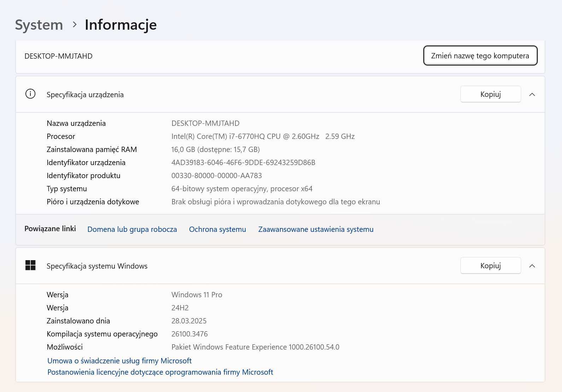The height and width of the screenshot is (392, 562).
Task: Click the Procesor label
Action: (61, 136)
